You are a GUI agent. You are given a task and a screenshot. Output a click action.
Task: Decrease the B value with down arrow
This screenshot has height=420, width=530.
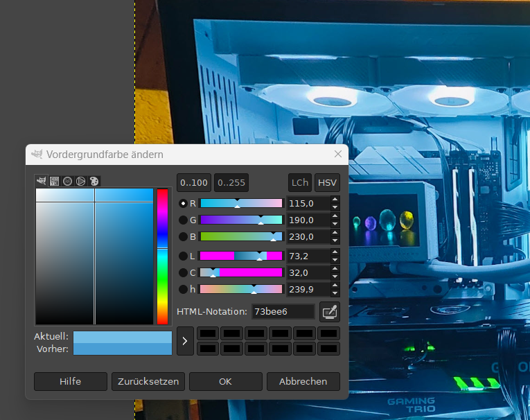[x=335, y=240]
